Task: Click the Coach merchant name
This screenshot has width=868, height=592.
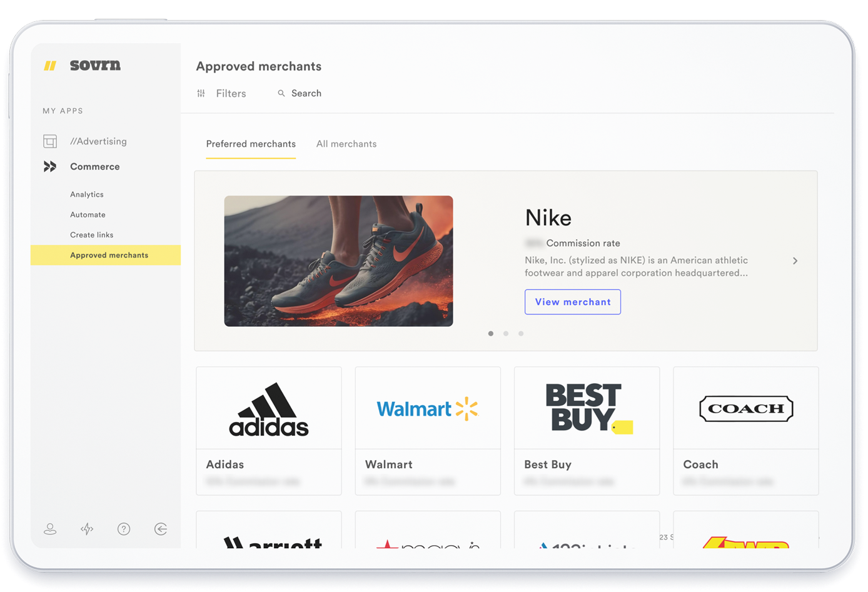Action: [700, 464]
